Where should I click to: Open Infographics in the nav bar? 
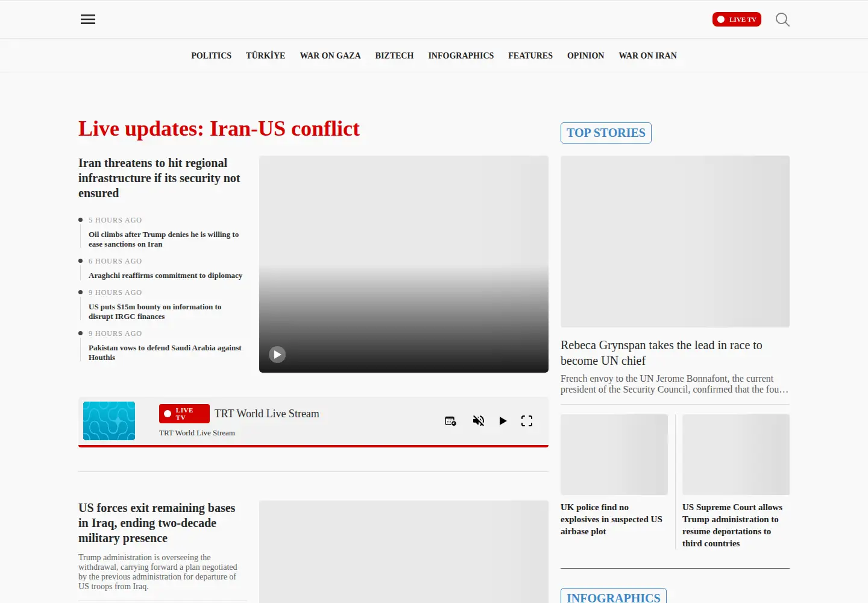tap(461, 55)
